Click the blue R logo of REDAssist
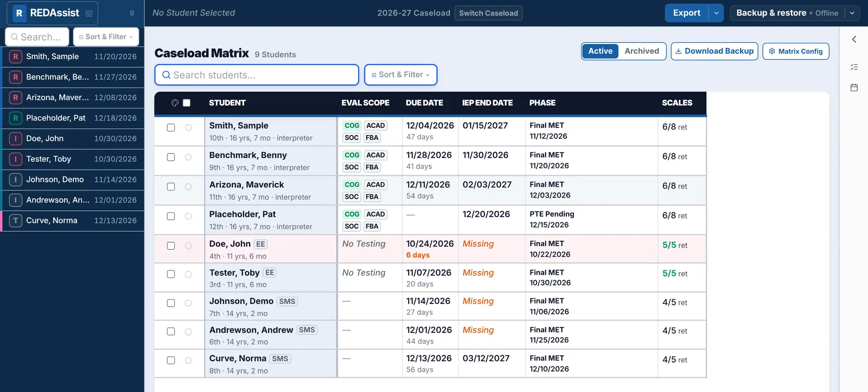Screen dimensions: 868x392 (19, 13)
